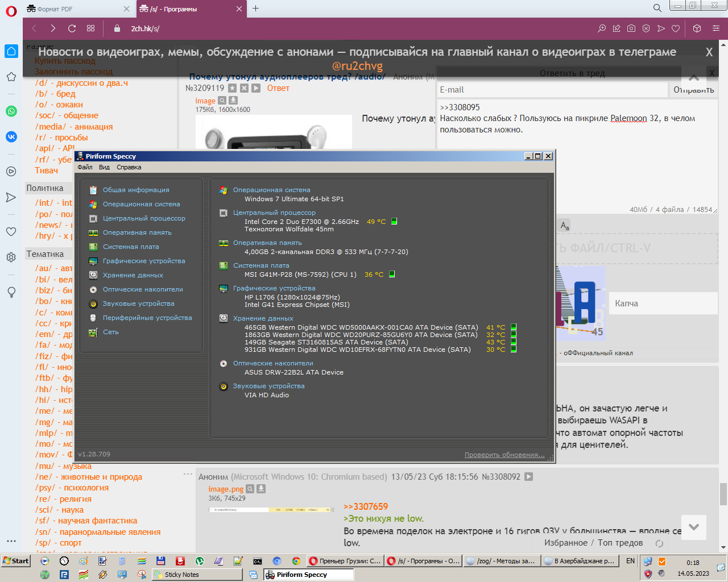Open the Speed Dial grid next to reload
Viewport: 728px width, 582px height.
pyautogui.click(x=90, y=28)
